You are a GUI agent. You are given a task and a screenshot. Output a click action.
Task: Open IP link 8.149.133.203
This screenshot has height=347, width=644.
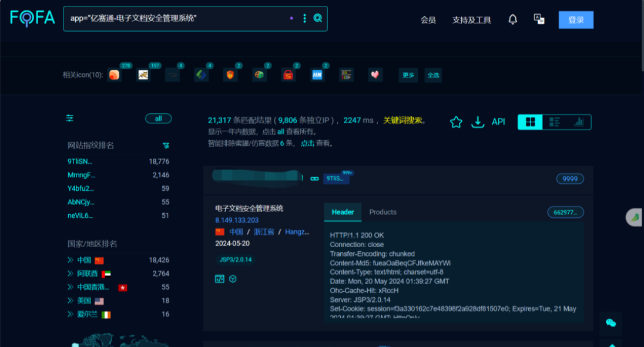tap(237, 220)
